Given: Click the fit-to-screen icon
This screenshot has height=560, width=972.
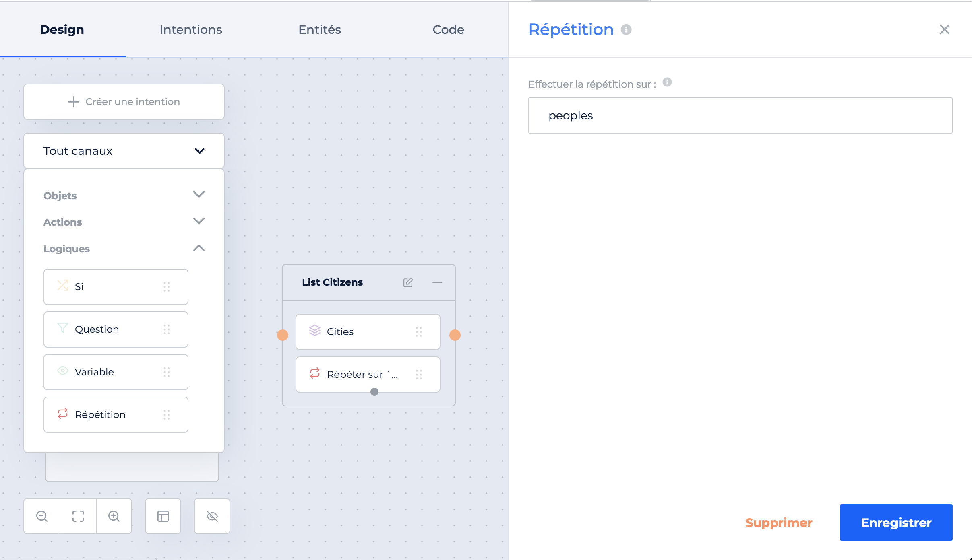Looking at the screenshot, I should pos(78,516).
